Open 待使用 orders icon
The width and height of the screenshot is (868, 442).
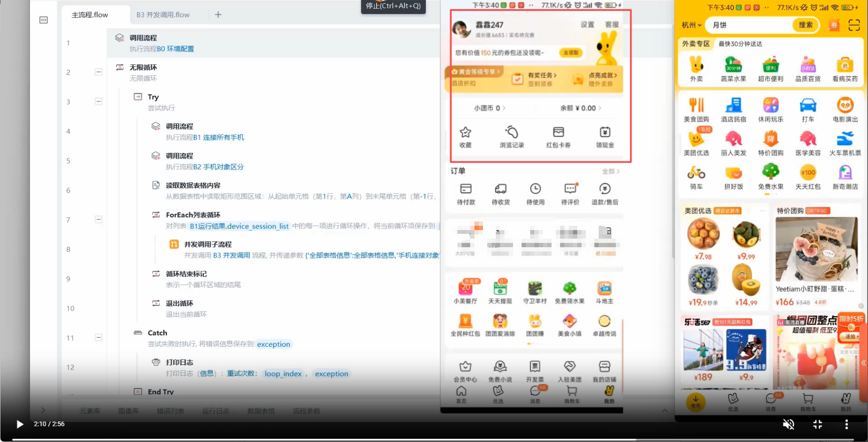[535, 194]
